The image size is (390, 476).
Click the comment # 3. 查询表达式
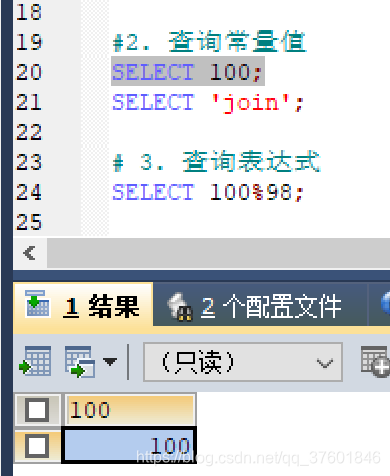point(217,162)
